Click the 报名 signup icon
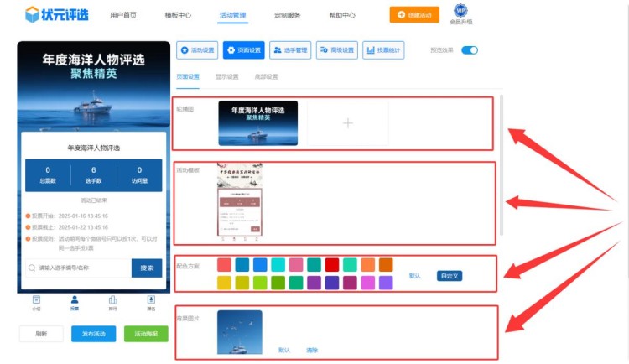This screenshot has width=629, height=364. (x=152, y=299)
